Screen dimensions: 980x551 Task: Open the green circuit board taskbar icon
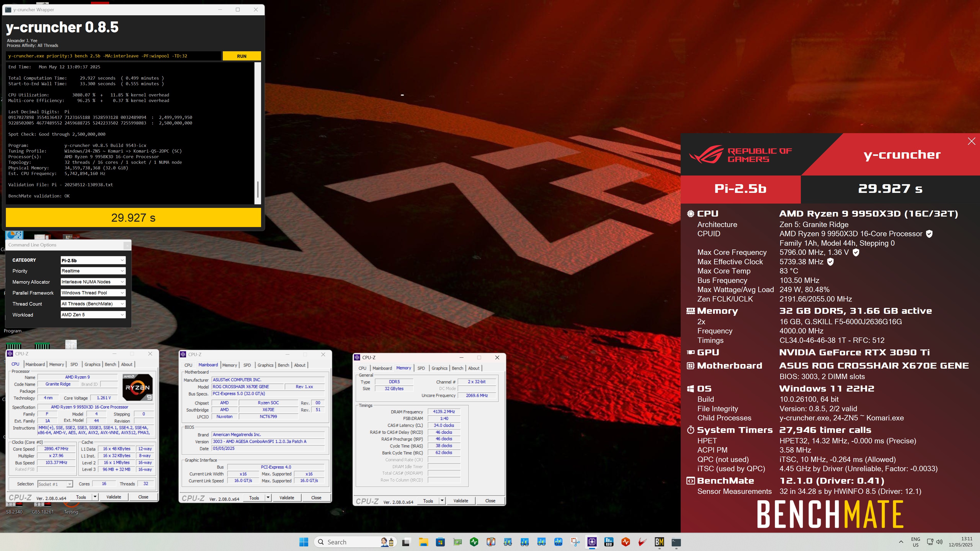457,542
